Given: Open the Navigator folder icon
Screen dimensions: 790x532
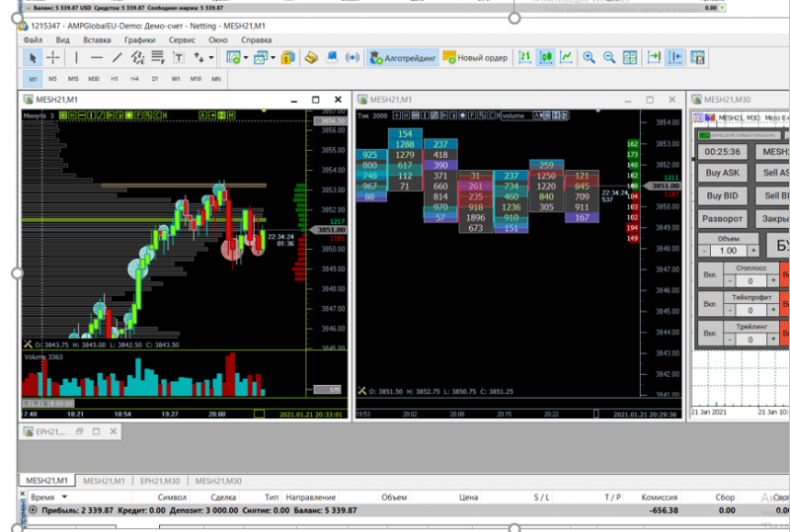Looking at the screenshot, I should [311, 58].
